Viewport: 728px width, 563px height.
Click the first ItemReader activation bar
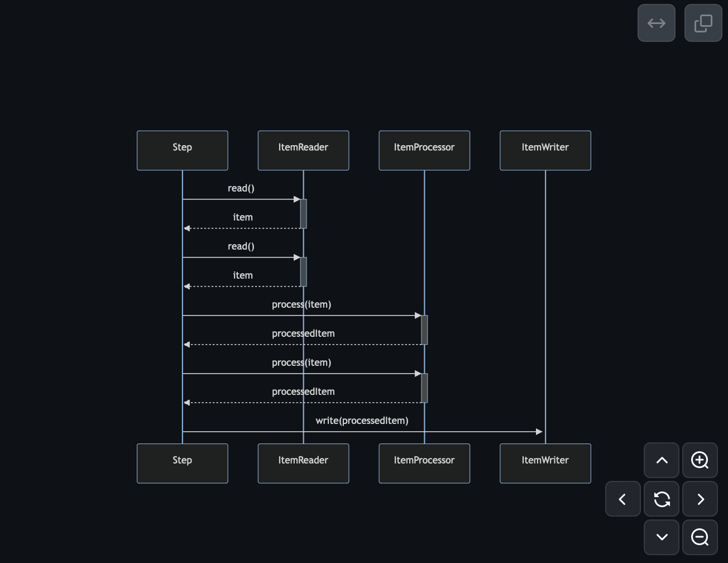(303, 213)
